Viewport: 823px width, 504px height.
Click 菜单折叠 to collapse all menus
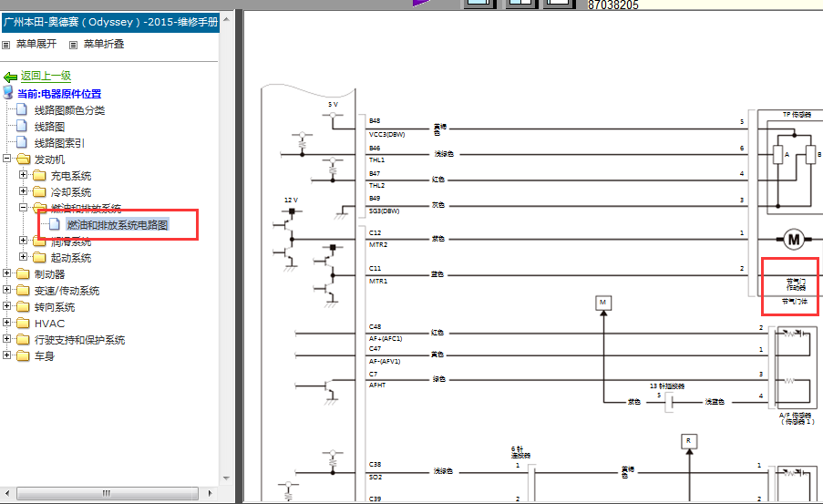[104, 44]
